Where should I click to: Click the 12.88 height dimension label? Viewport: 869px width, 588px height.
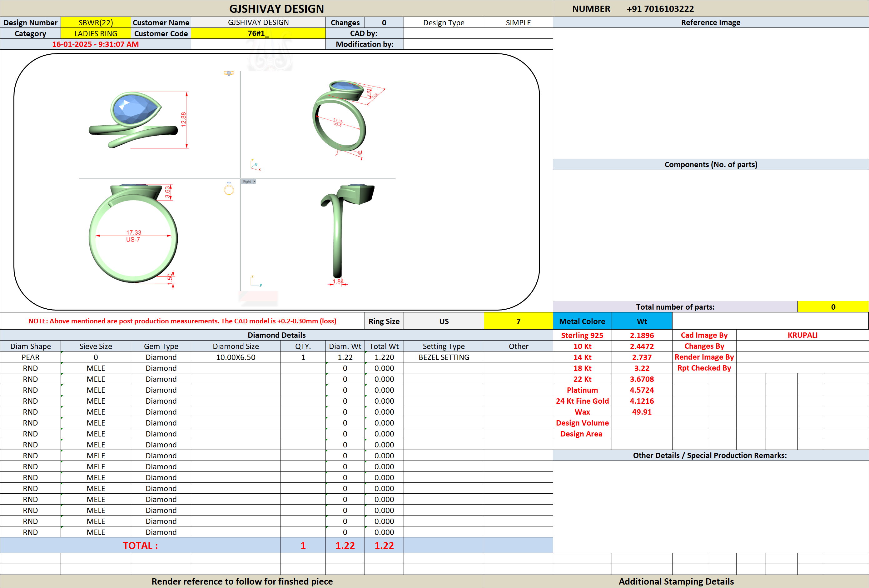pyautogui.click(x=183, y=119)
